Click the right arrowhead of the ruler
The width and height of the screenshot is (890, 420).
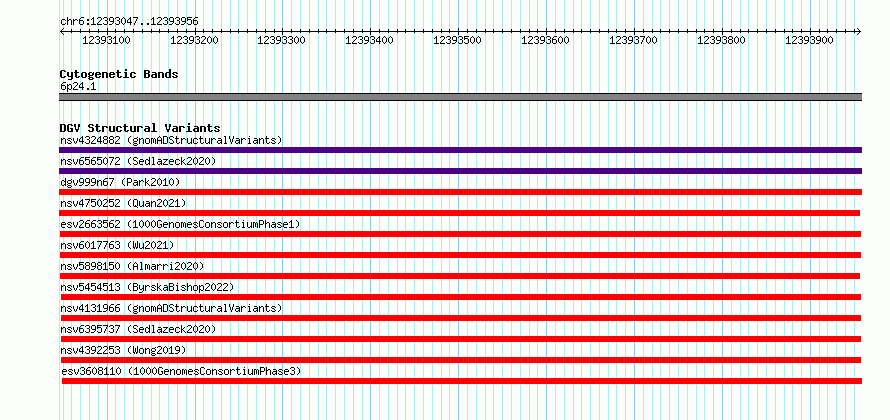click(x=858, y=32)
